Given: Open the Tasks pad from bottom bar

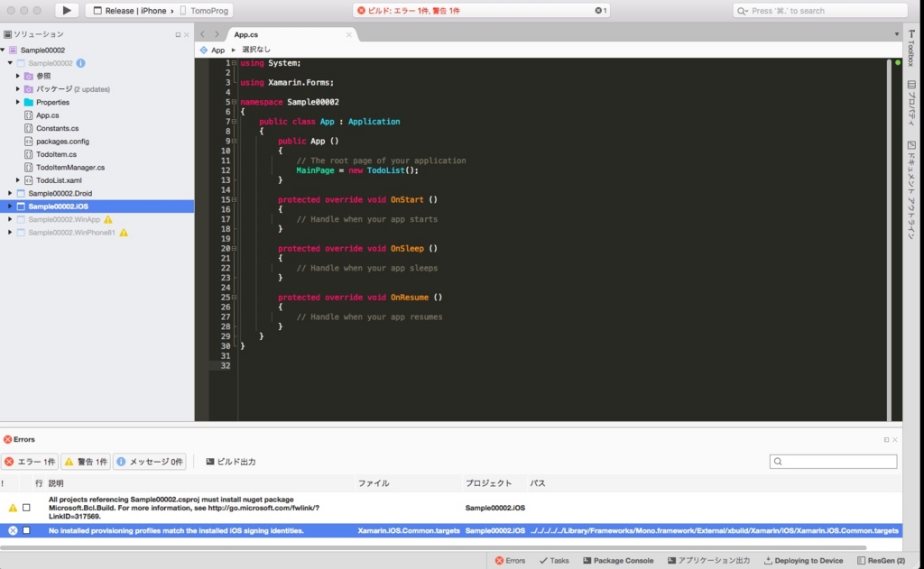Looking at the screenshot, I should 554,561.
